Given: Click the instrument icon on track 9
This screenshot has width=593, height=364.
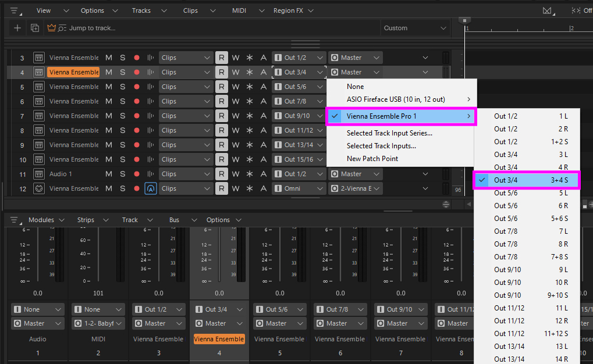Looking at the screenshot, I should (x=38, y=145).
